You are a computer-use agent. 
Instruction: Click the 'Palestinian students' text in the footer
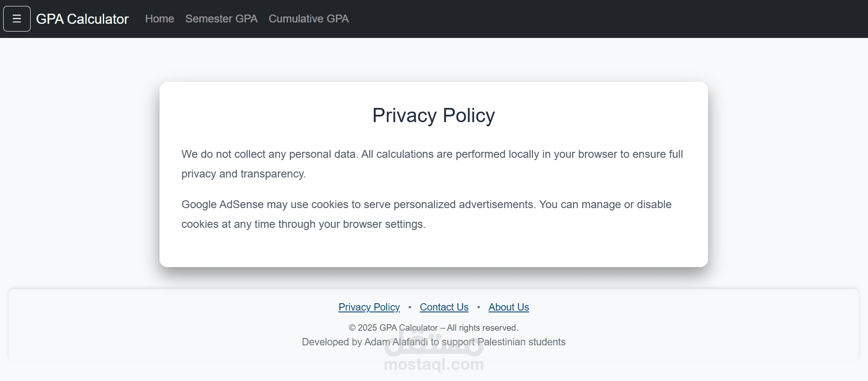pyautogui.click(x=521, y=342)
